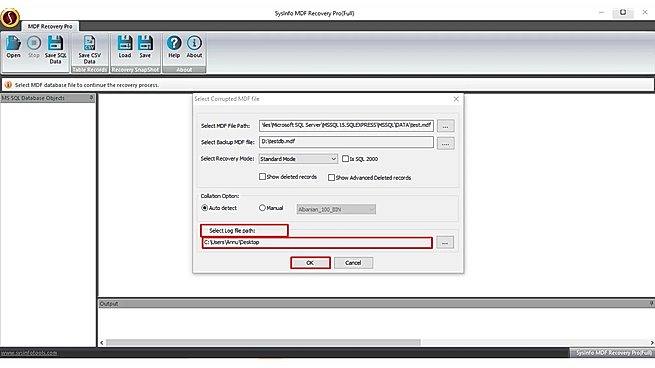Select Manual collation option
Viewport: 655px width, 368px height.
[x=262, y=208]
